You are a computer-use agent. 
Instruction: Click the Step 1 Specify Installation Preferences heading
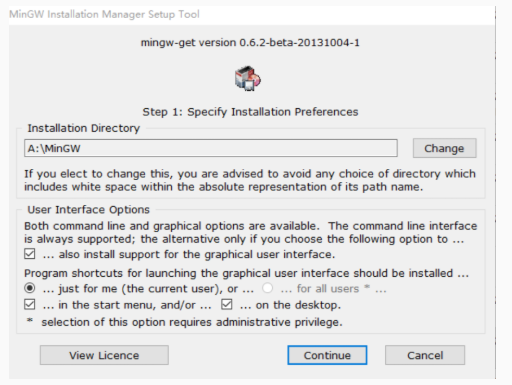[x=250, y=112]
